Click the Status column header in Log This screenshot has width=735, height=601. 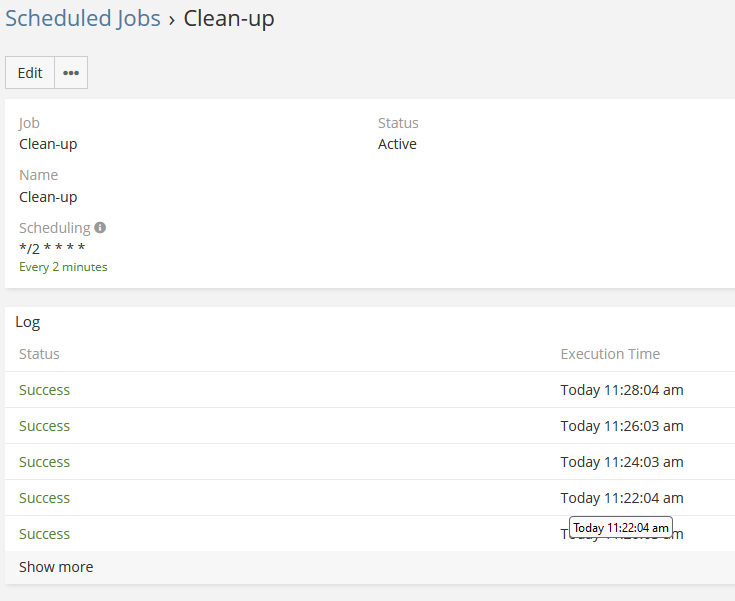(39, 354)
